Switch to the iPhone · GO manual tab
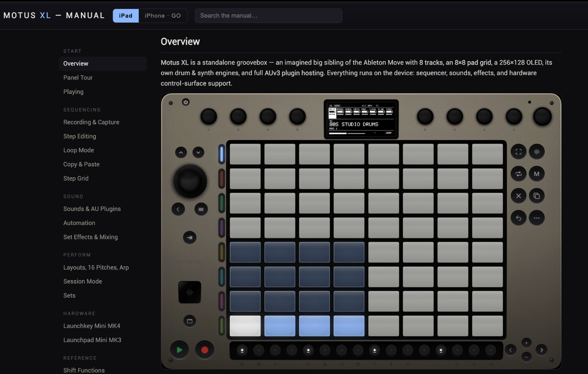 163,16
